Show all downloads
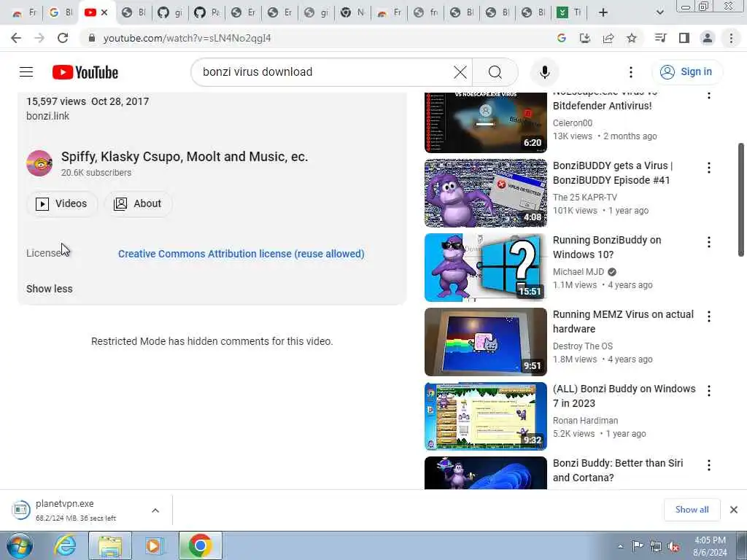The width and height of the screenshot is (747, 560). click(692, 510)
